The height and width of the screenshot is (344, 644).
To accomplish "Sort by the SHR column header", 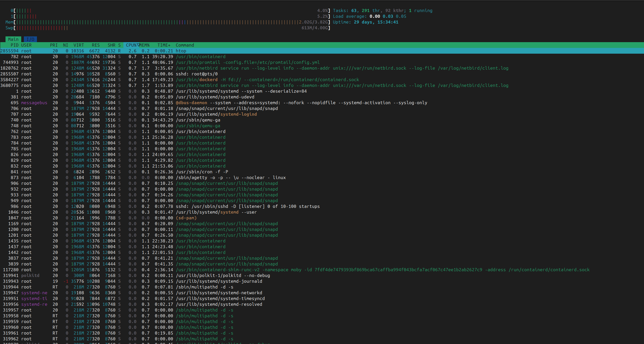I will 111,45.
